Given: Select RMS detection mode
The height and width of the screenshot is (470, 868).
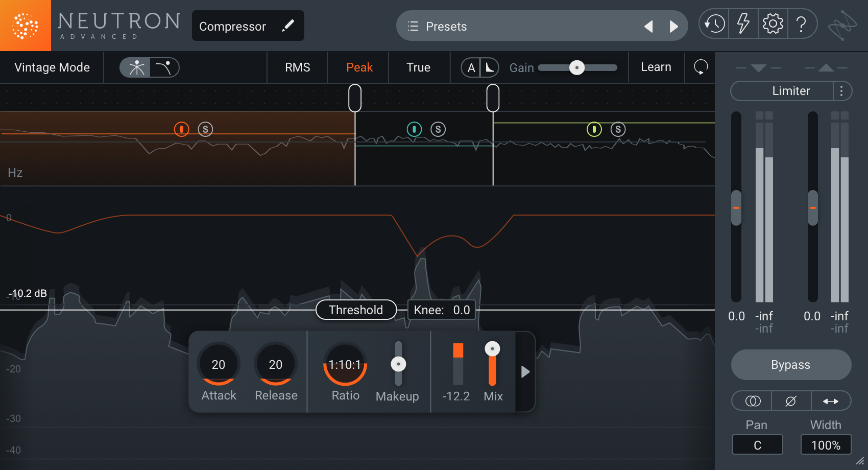Looking at the screenshot, I should tap(297, 67).
